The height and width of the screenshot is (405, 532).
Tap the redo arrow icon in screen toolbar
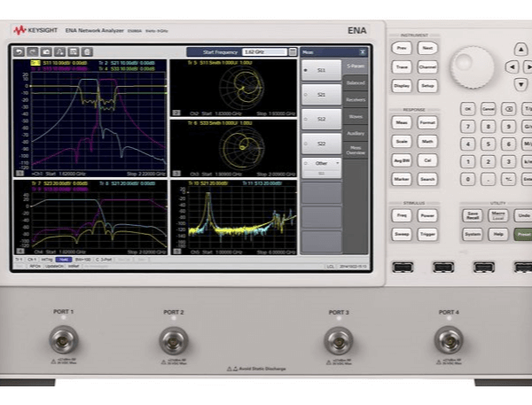pyautogui.click(x=33, y=52)
